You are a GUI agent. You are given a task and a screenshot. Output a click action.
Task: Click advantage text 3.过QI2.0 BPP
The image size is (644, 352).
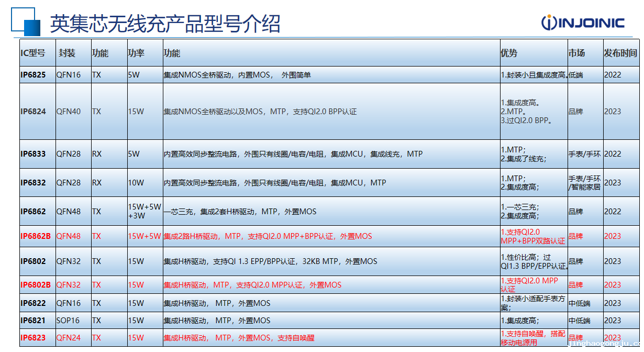tap(527, 120)
